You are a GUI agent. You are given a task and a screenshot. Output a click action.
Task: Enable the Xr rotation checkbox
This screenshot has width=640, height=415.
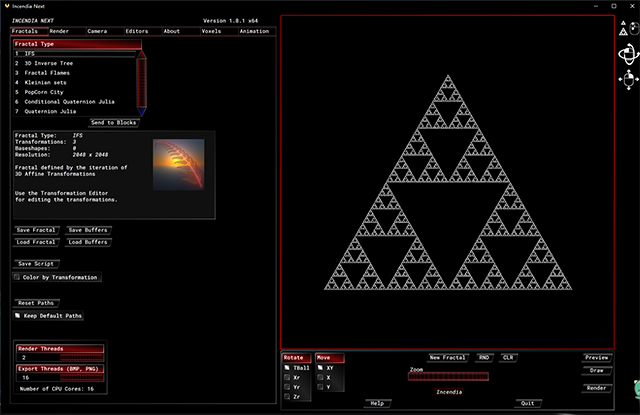[x=286, y=378]
